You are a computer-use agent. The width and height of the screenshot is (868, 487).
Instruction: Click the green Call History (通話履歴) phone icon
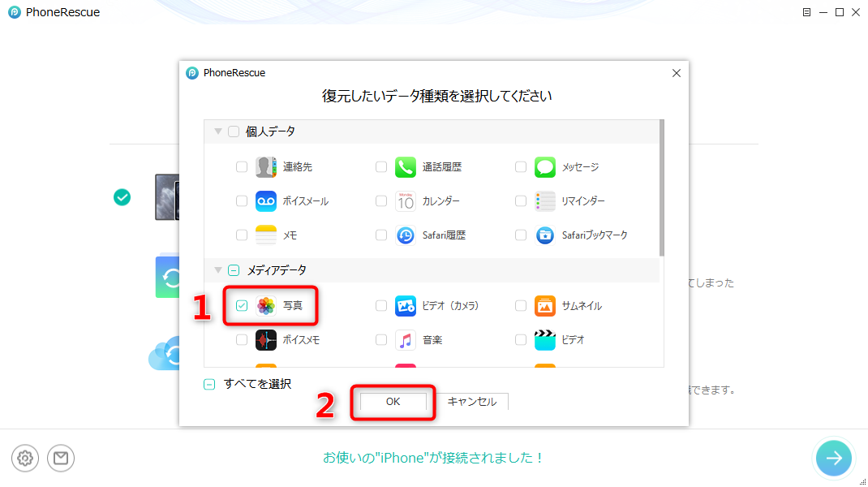pos(406,166)
